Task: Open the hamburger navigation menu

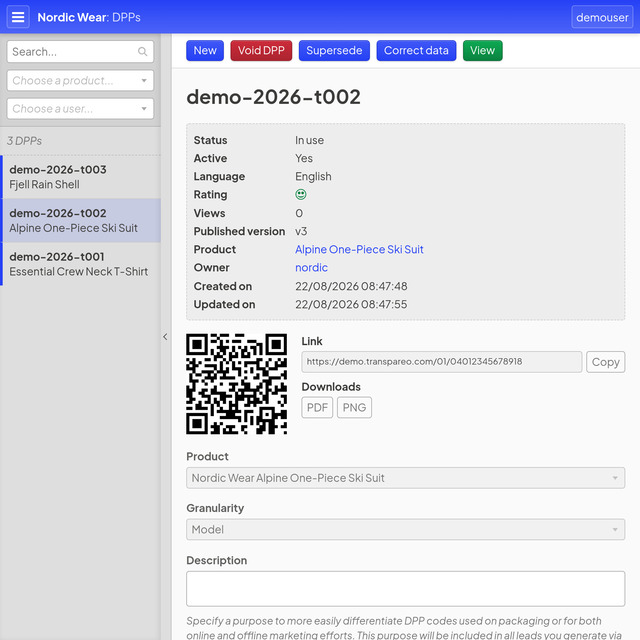Action: 18,17
